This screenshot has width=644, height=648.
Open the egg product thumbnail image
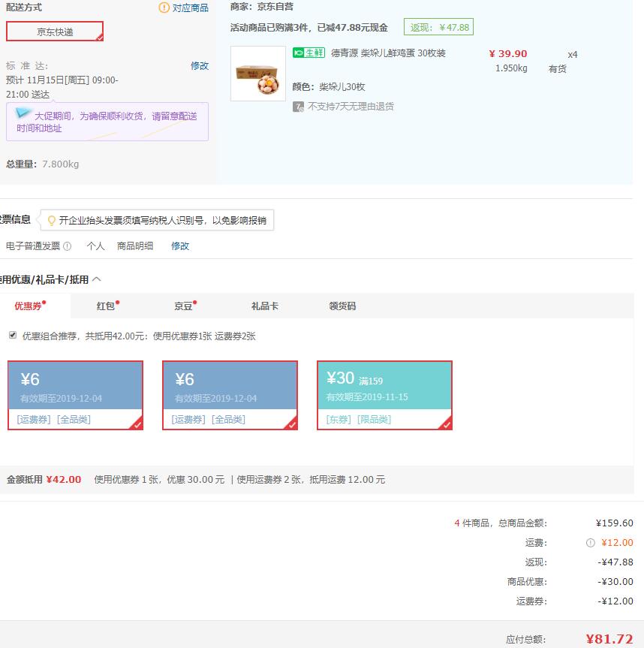click(x=258, y=74)
